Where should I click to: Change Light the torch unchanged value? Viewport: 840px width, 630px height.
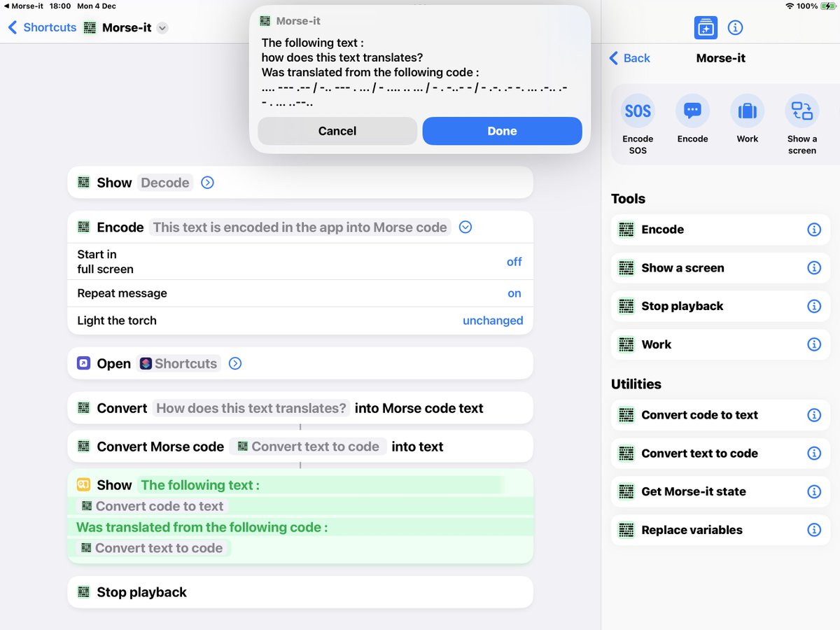493,321
